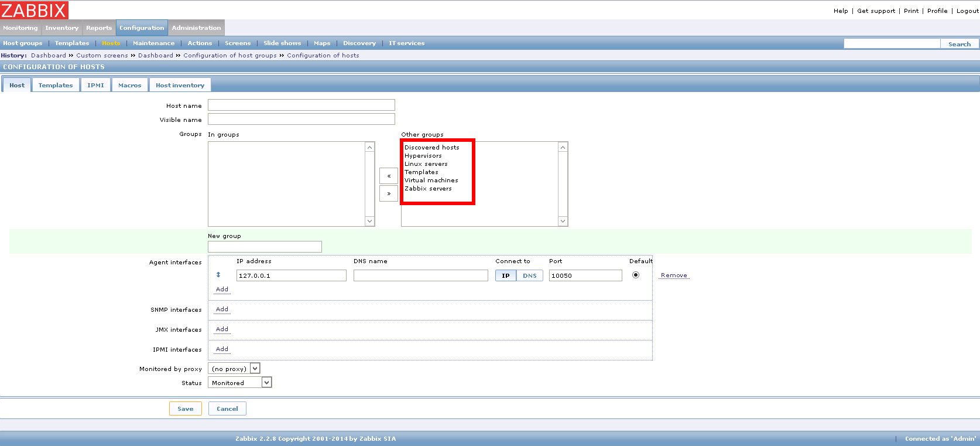Switch to the IPMI tab
Viewport: 980px width, 446px height.
[95, 85]
